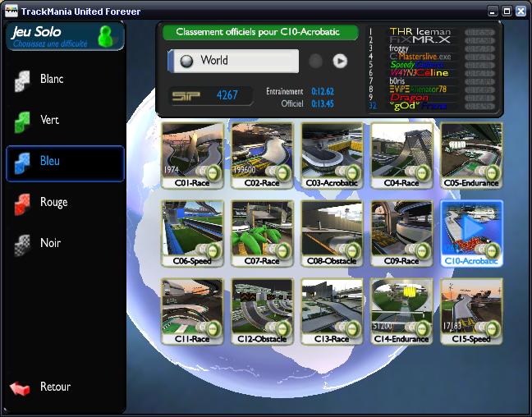Open the World ranking zone selector
Image resolution: width=532 pixels, height=417 pixels.
(x=233, y=61)
